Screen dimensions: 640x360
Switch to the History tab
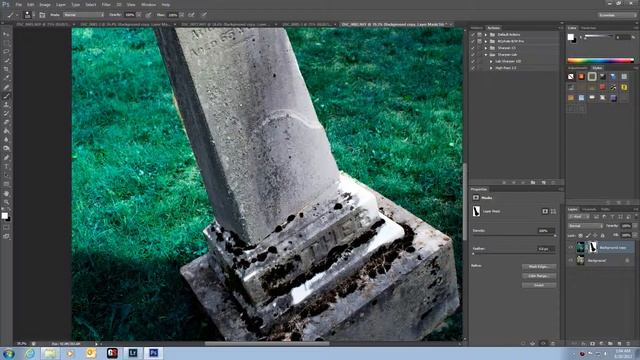pyautogui.click(x=476, y=28)
